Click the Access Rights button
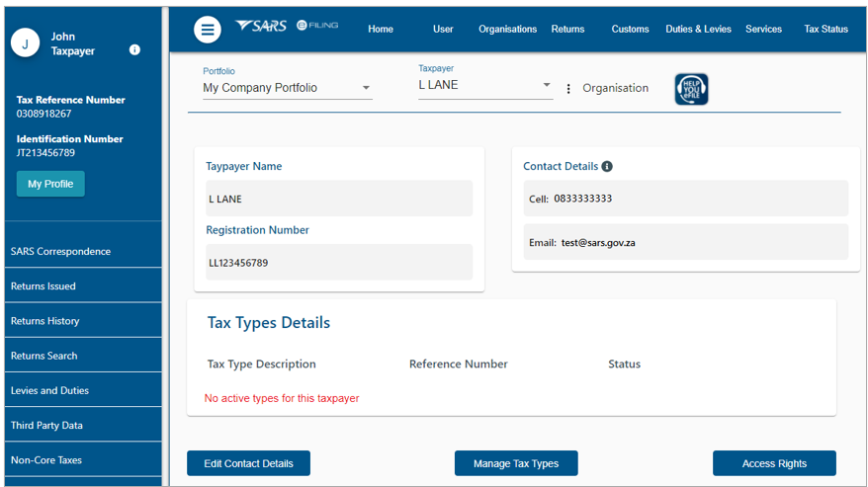The width and height of the screenshot is (868, 487). pos(774,463)
